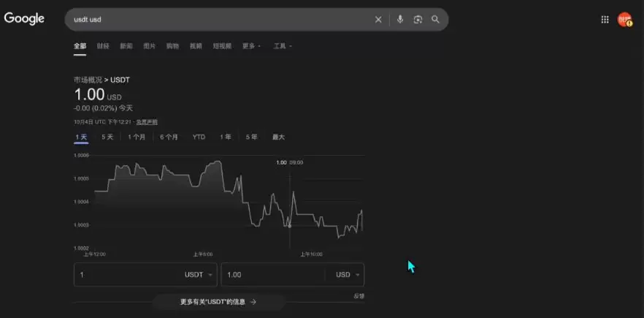644x318 pixels.
Task: Clear the search box with the X icon
Action: (x=378, y=19)
